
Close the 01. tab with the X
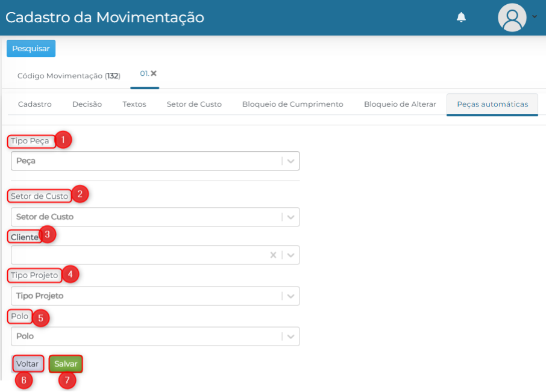click(154, 73)
